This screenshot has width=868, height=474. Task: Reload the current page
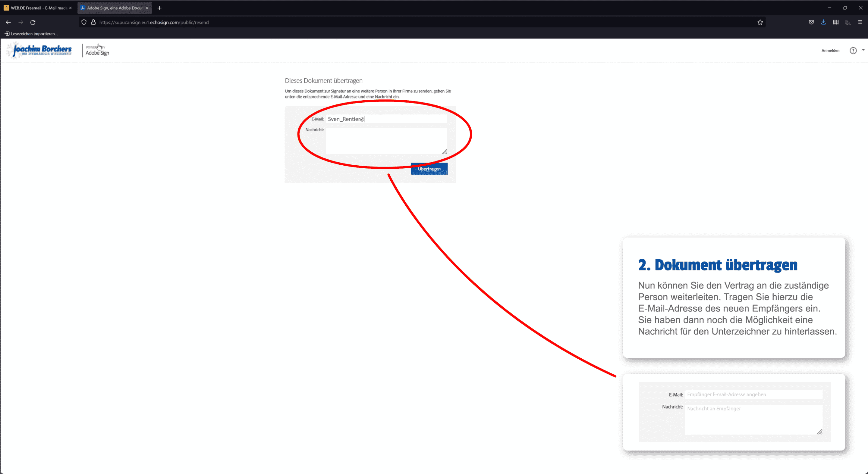pyautogui.click(x=33, y=22)
